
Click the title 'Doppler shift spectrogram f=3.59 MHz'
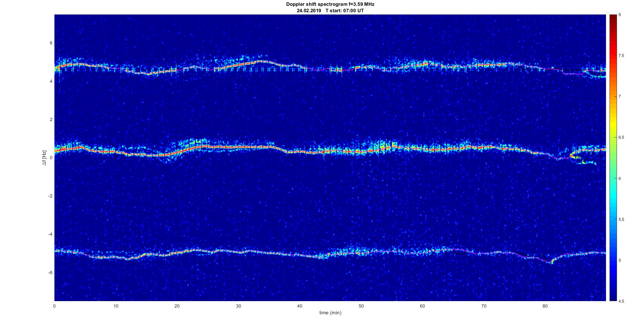330,5
